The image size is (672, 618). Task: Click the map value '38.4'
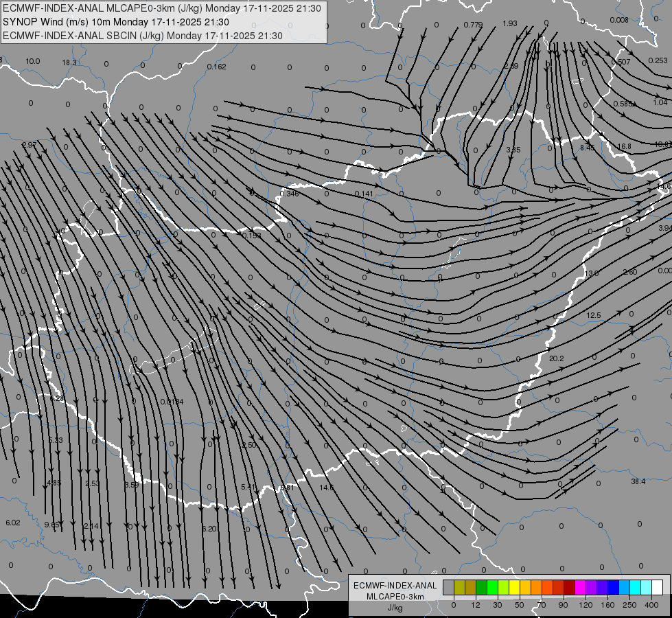[x=638, y=481]
